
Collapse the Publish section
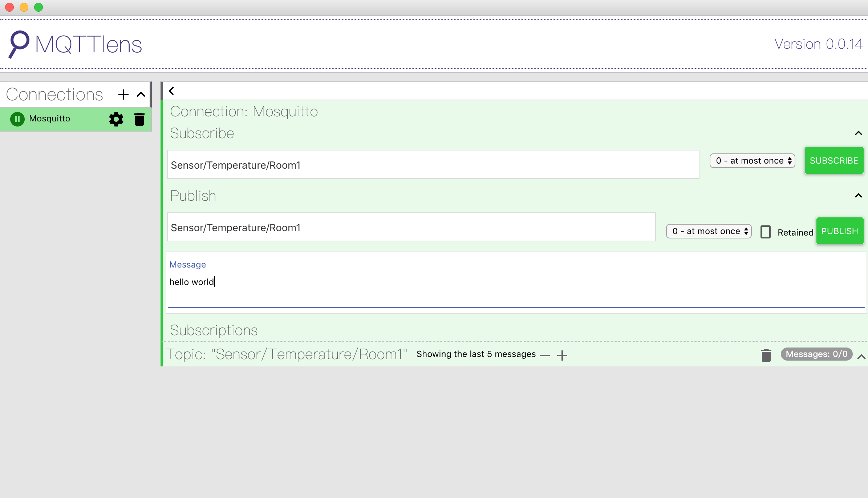[859, 196]
